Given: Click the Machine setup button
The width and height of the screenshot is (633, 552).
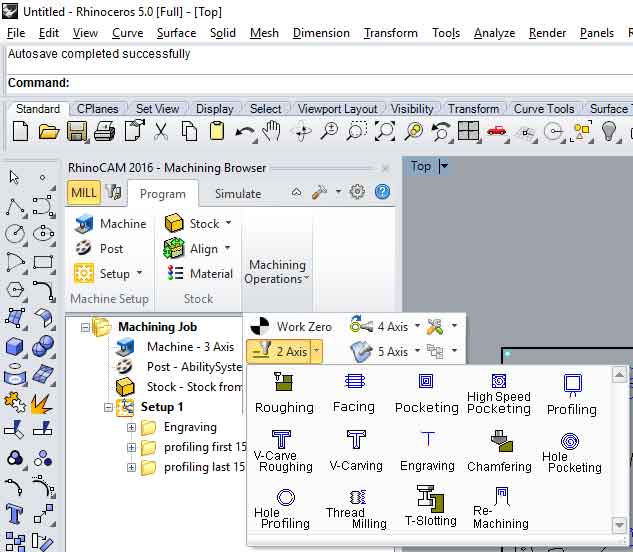Looking at the screenshot, I should tap(111, 224).
